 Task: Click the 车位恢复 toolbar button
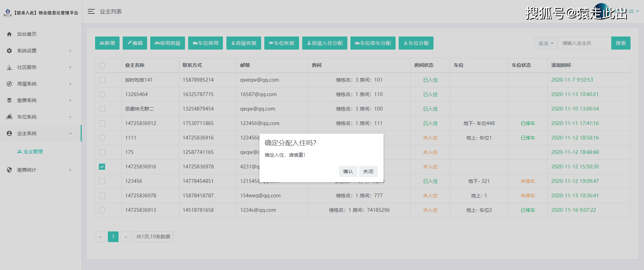click(x=282, y=43)
